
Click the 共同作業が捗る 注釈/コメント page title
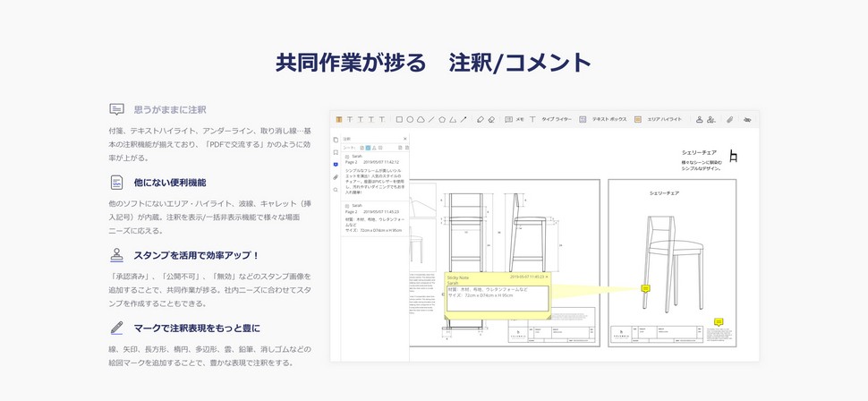433,63
